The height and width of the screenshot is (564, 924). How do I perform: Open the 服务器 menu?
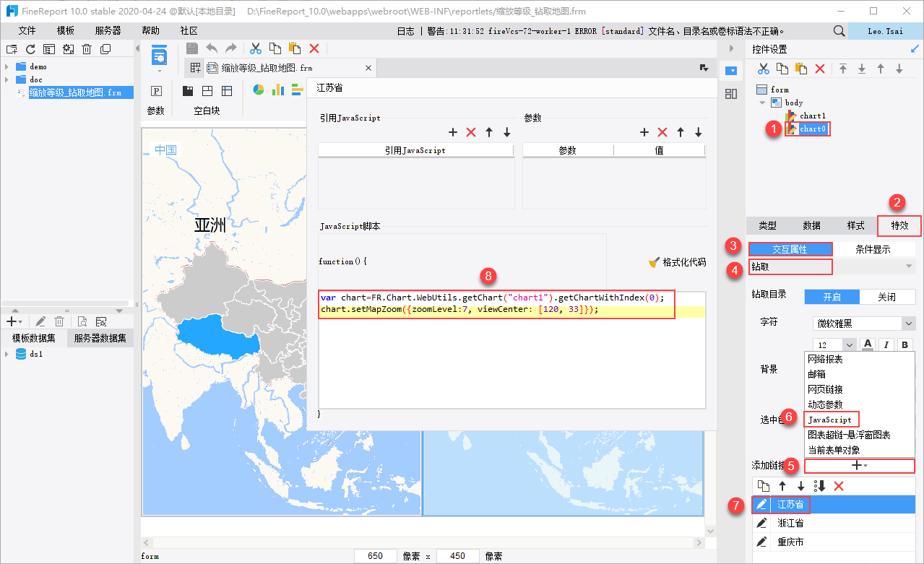[x=108, y=31]
